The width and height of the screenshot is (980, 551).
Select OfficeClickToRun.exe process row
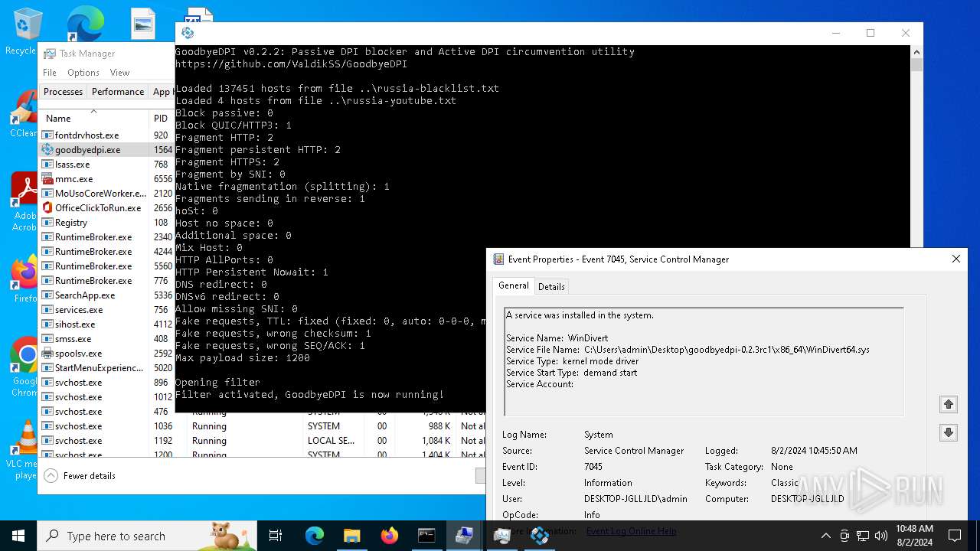[106, 208]
